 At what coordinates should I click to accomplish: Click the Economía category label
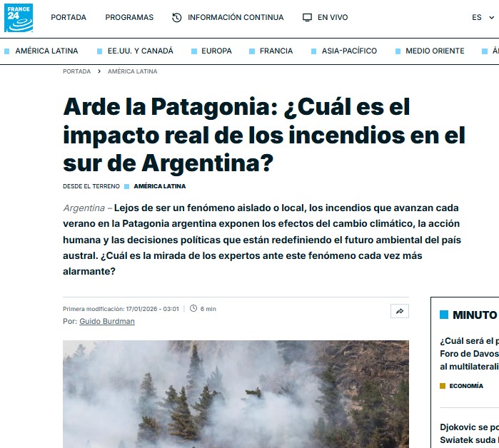click(x=466, y=386)
